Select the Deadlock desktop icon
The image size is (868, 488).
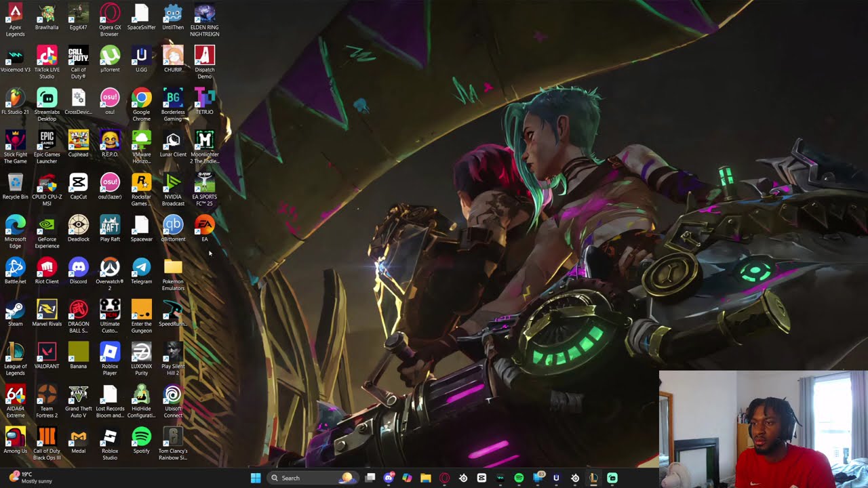click(x=78, y=228)
